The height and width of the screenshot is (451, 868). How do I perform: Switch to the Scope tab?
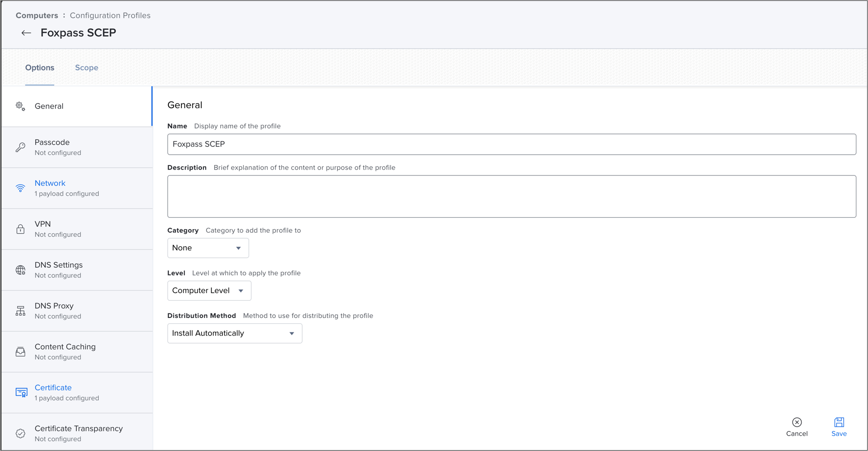[87, 68]
